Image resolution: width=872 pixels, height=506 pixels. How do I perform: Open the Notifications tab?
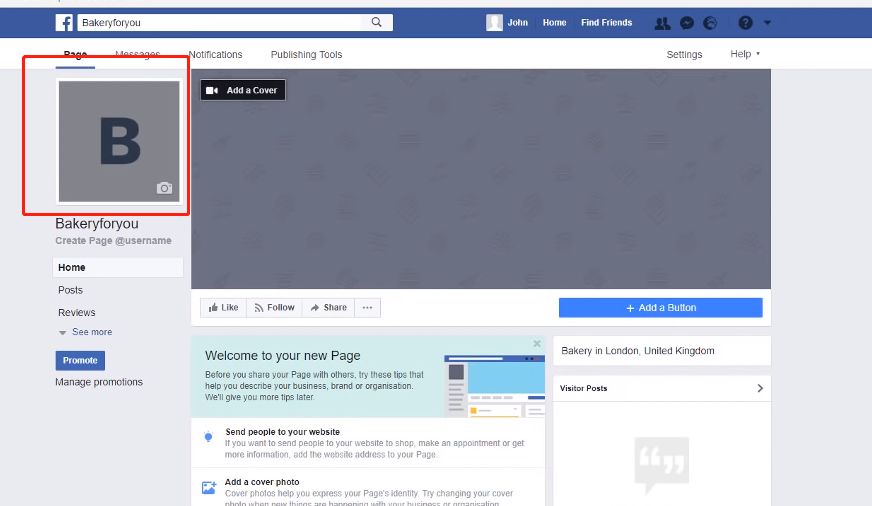[215, 55]
